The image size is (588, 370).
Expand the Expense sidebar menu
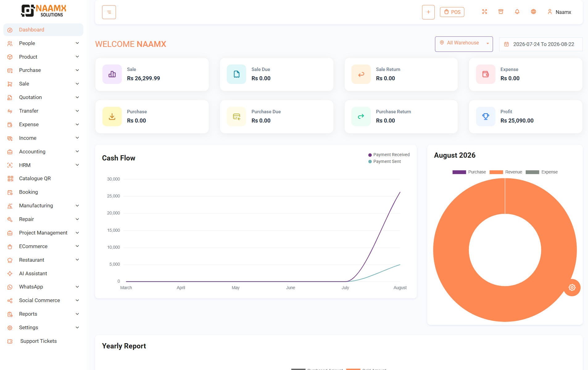43,124
